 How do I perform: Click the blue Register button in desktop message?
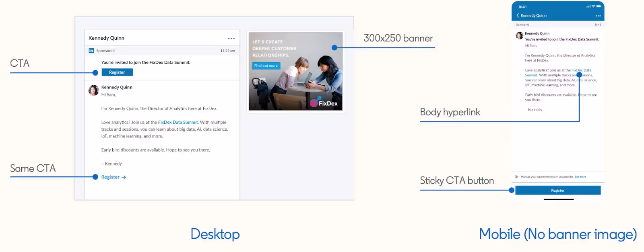(117, 72)
